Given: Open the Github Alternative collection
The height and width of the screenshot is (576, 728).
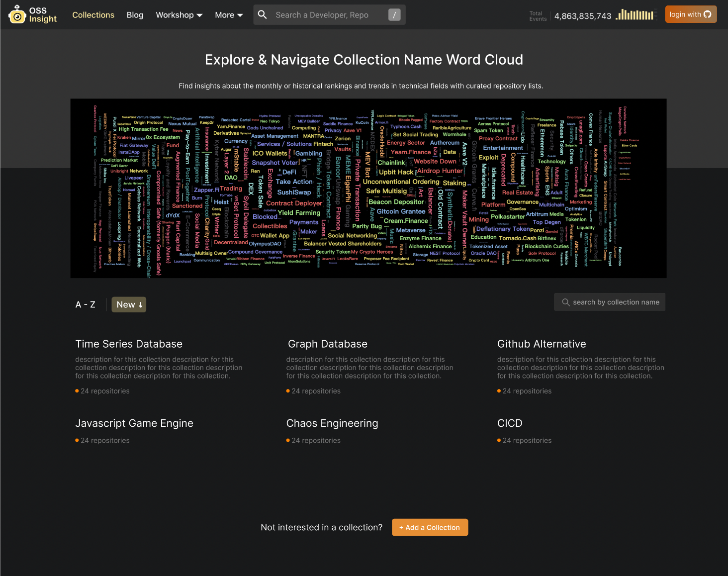Looking at the screenshot, I should click(x=542, y=344).
